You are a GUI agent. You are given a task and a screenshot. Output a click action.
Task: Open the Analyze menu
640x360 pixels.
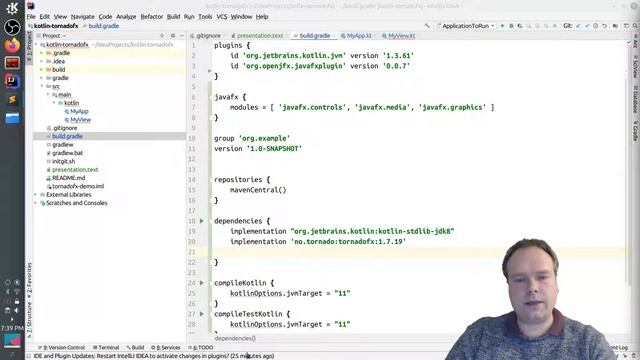126,17
